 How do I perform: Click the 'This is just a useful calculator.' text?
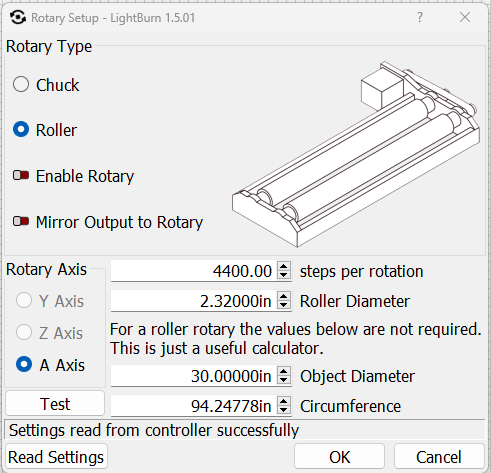(217, 348)
